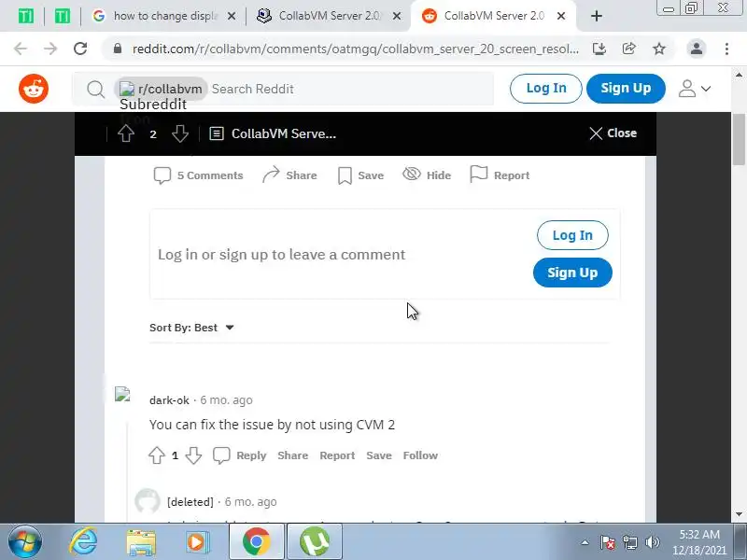The image size is (747, 560).
Task: Follow the dark-ok comment
Action: click(x=420, y=455)
